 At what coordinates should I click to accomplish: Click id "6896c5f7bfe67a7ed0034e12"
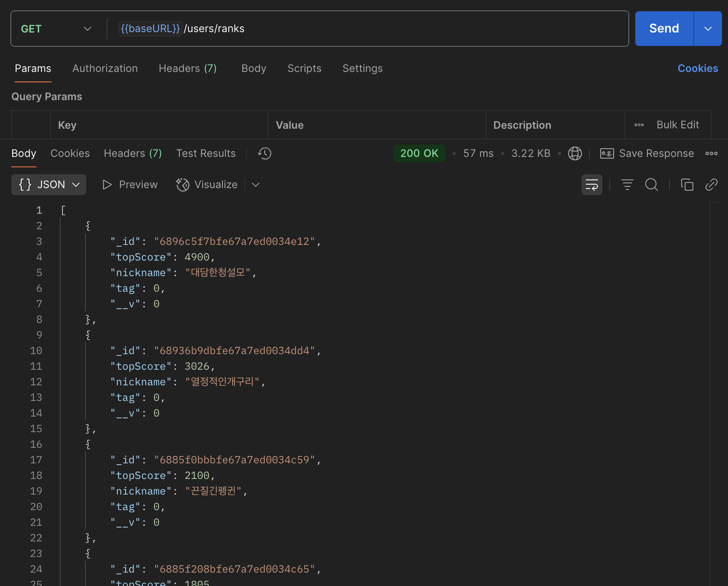[x=234, y=241]
